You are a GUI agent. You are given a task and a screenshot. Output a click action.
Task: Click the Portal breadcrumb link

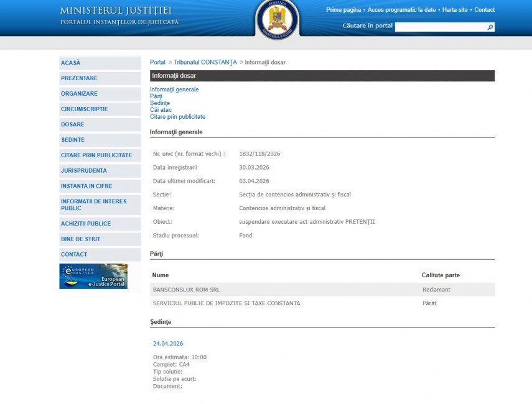coord(157,63)
